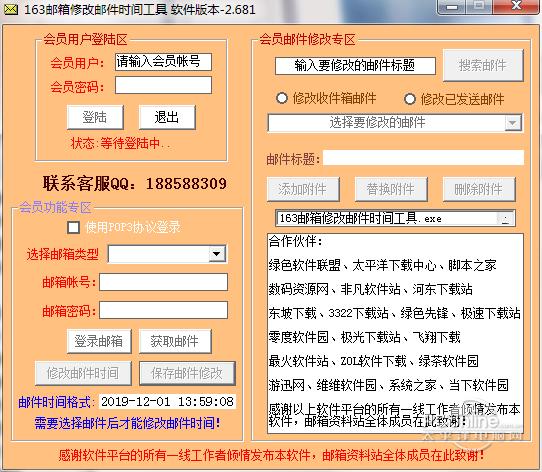
Task: Click the 修改邮件时间 button
Action: click(x=83, y=373)
